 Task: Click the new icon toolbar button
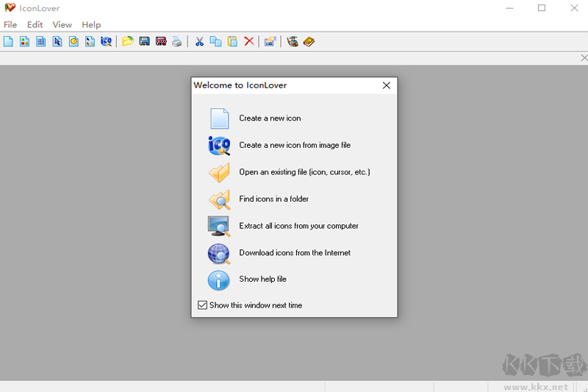[x=9, y=42]
